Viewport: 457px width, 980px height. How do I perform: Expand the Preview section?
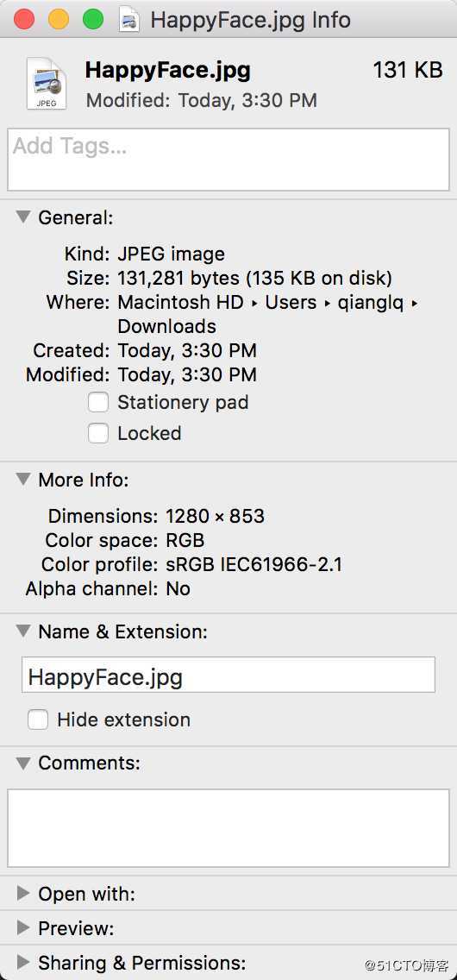click(23, 928)
